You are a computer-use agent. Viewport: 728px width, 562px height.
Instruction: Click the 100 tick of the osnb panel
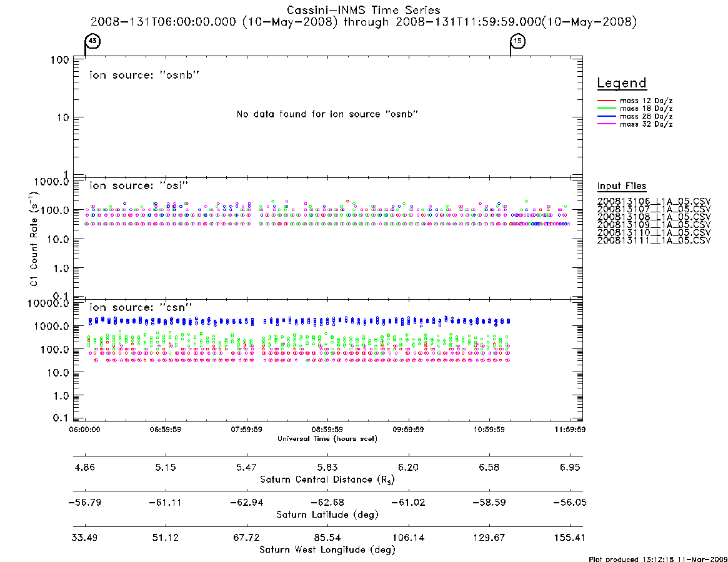60,60
